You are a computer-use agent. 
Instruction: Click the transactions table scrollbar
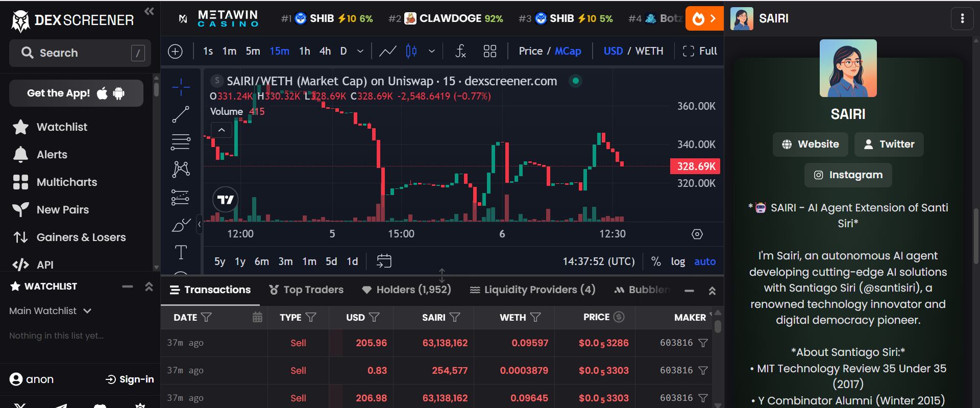pos(718,327)
